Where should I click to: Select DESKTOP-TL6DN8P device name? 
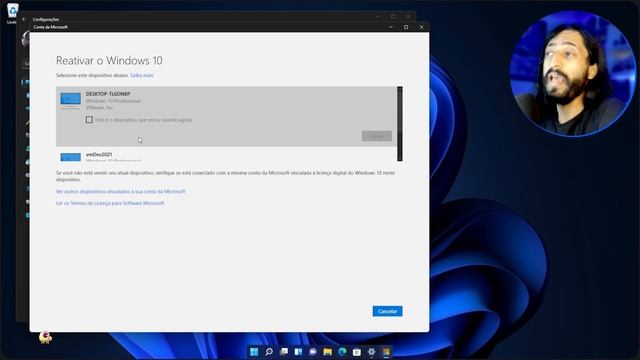(x=108, y=94)
